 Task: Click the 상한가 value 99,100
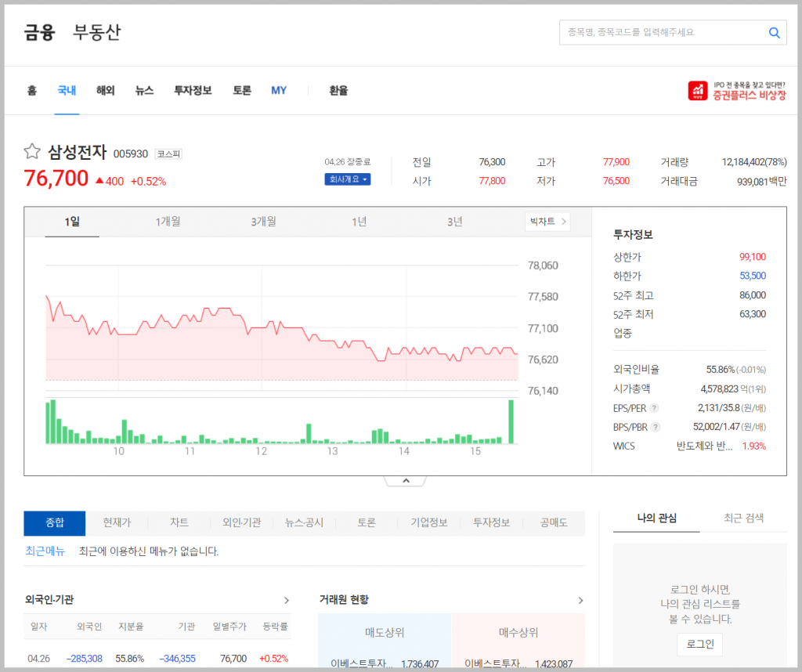[753, 257]
